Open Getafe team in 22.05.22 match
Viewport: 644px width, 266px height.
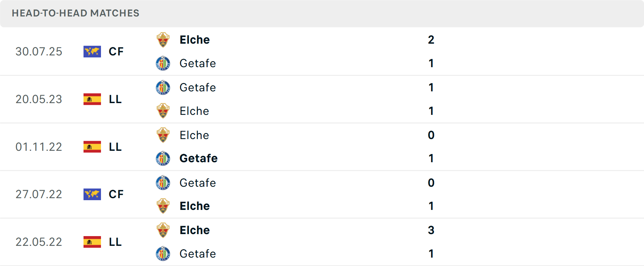(x=198, y=254)
